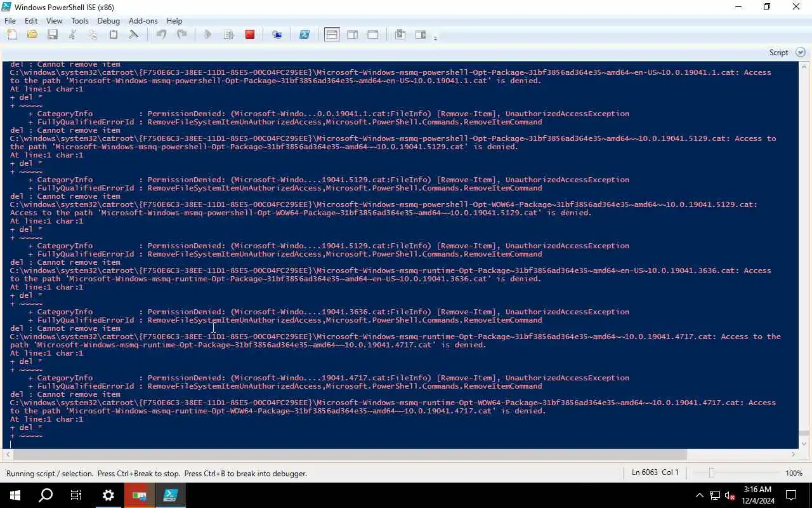
Task: Open the Edit menu
Action: pos(31,21)
